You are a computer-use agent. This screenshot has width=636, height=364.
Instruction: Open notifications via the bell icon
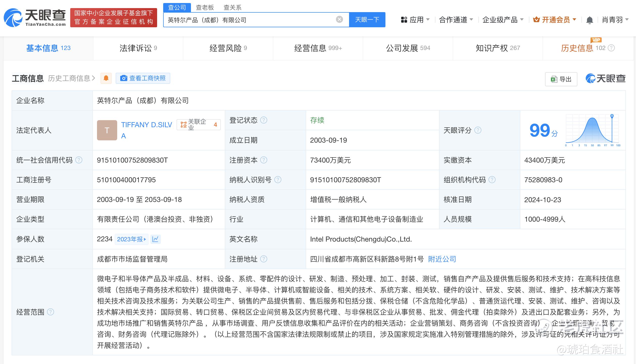click(590, 20)
